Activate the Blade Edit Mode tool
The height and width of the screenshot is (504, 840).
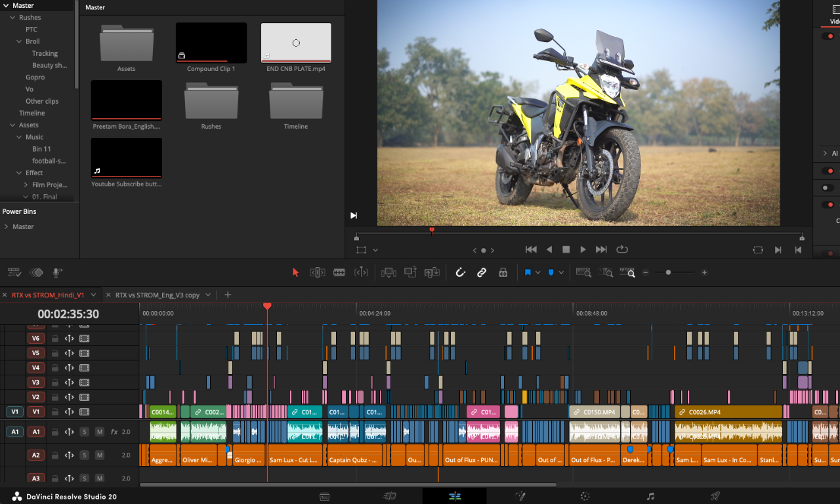coord(339,272)
